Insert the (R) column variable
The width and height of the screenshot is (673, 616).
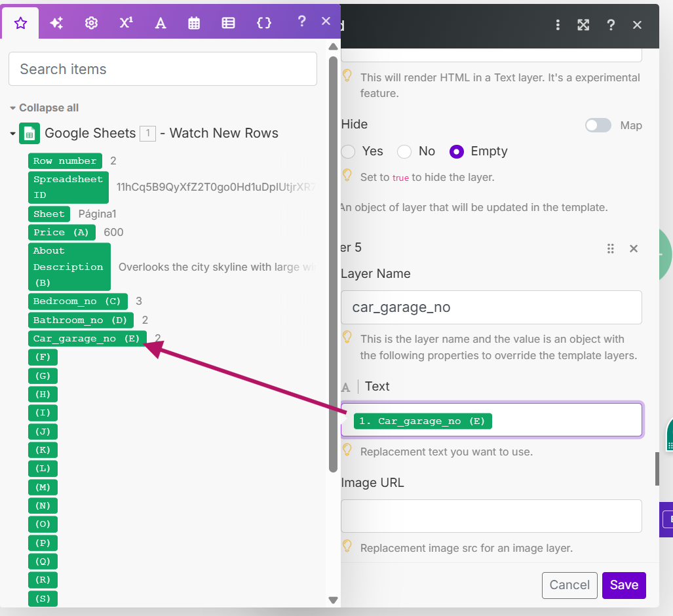coord(43,580)
